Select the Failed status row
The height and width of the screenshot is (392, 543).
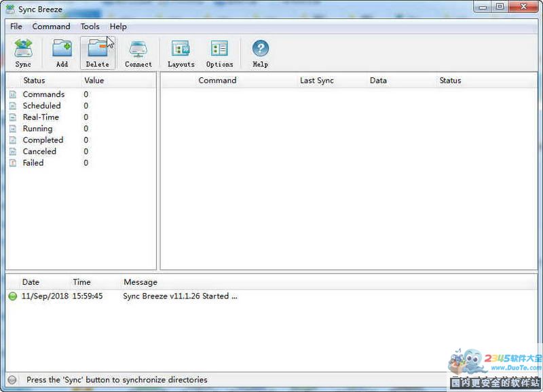pyautogui.click(x=81, y=163)
